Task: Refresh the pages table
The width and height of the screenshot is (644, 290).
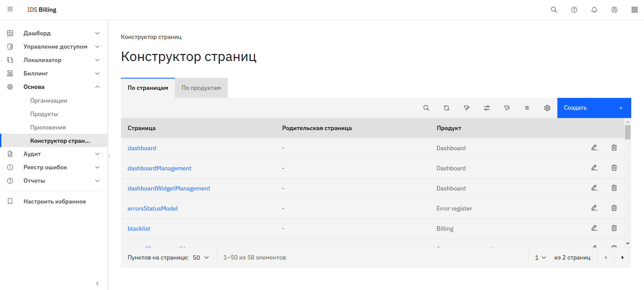Action: tap(446, 108)
